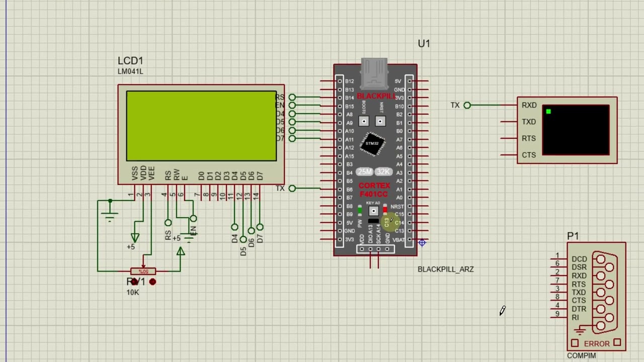Click the EN terminal beside Blackpill pin B15
644x362 pixels.
click(292, 106)
